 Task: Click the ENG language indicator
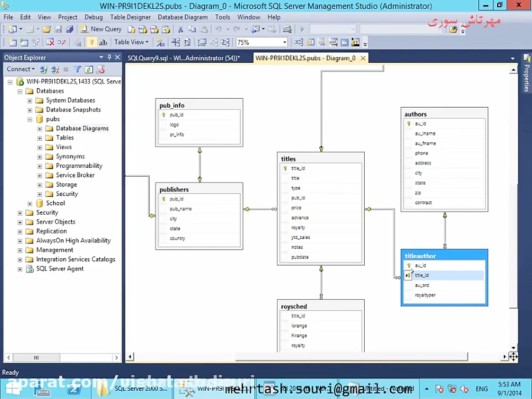click(x=481, y=389)
